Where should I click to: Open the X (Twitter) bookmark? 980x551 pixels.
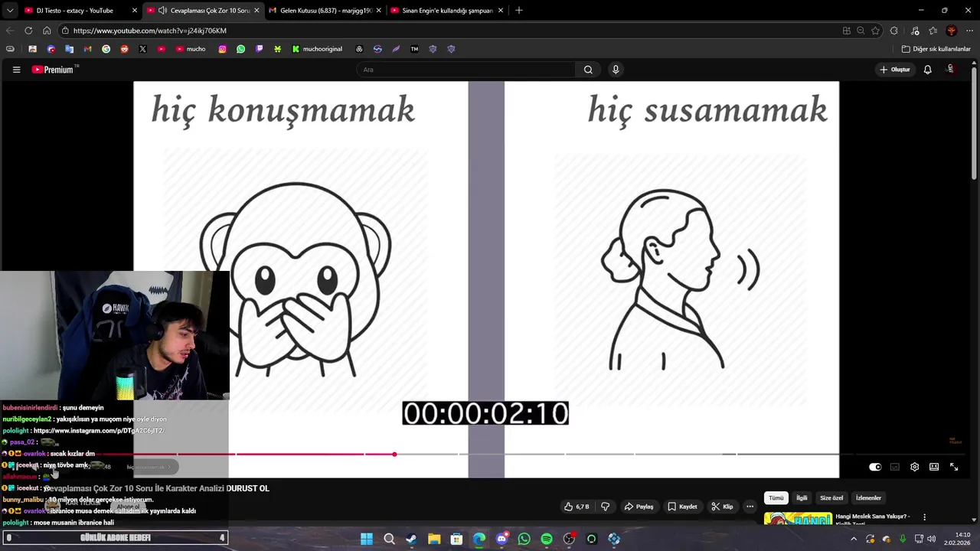(142, 49)
